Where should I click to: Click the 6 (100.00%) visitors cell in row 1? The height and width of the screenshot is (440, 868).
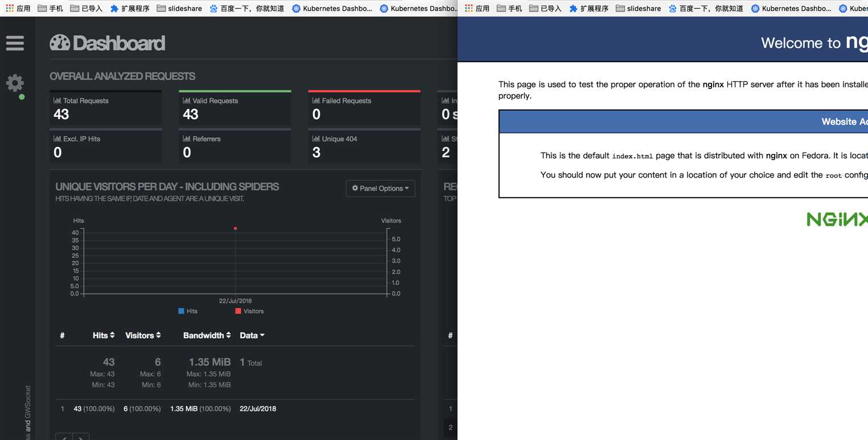[x=142, y=409]
